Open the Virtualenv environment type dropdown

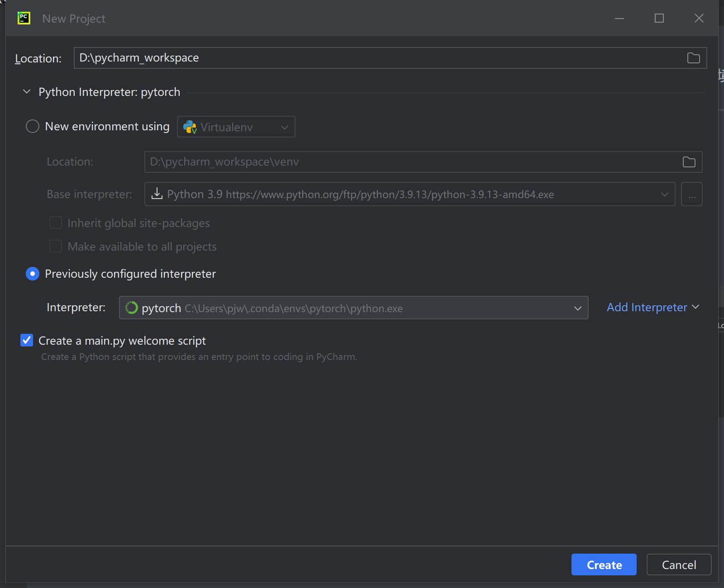click(x=236, y=127)
